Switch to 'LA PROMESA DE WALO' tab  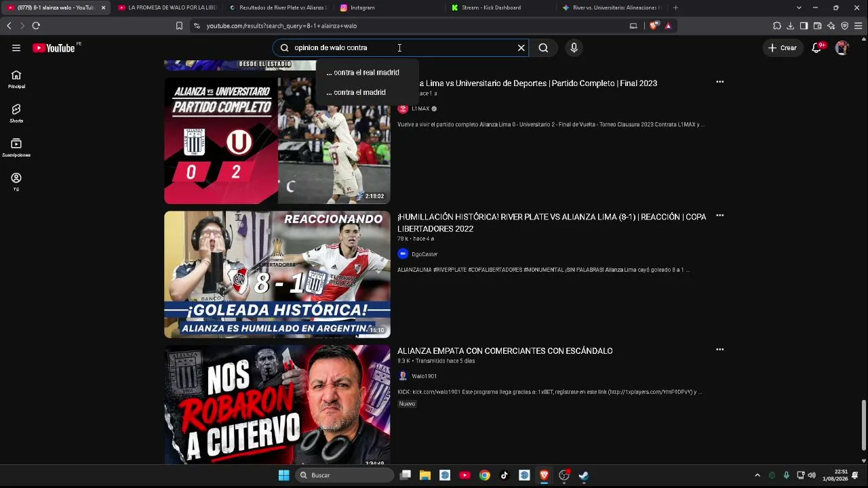point(167,7)
